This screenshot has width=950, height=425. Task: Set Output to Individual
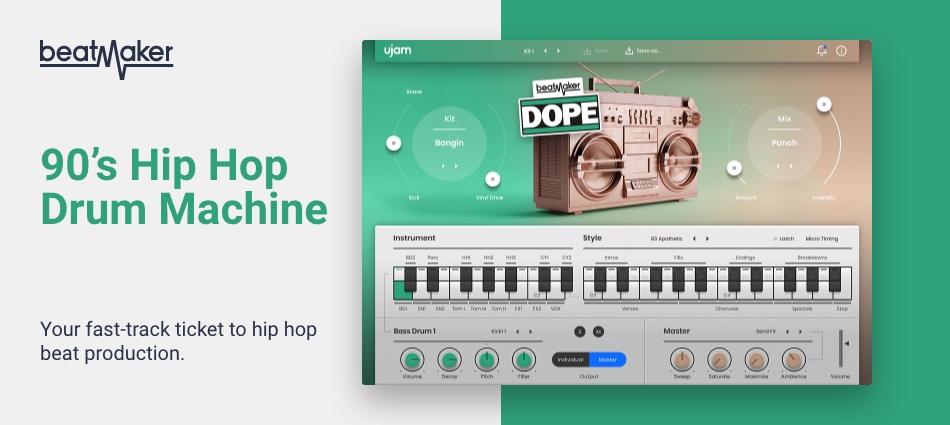571,360
